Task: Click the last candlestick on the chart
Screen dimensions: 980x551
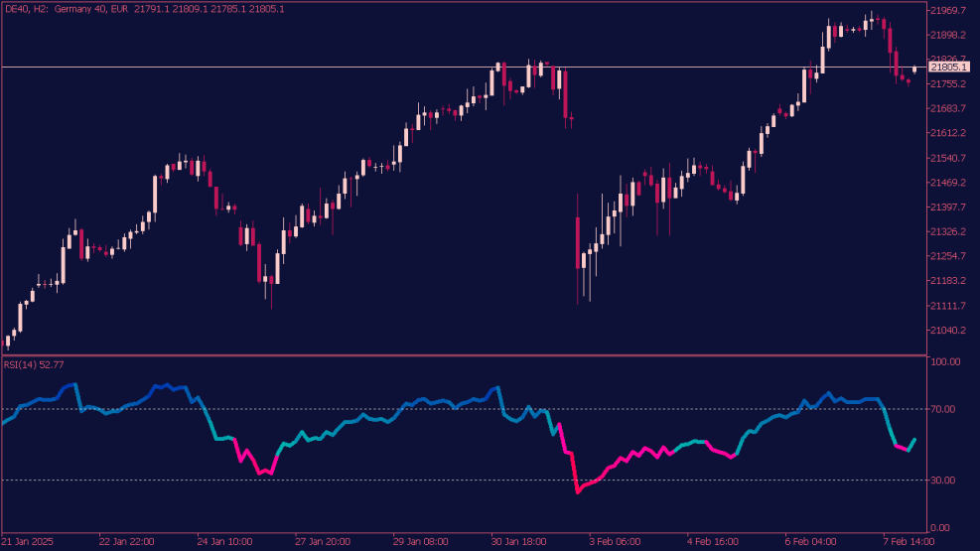Action: tap(914, 69)
